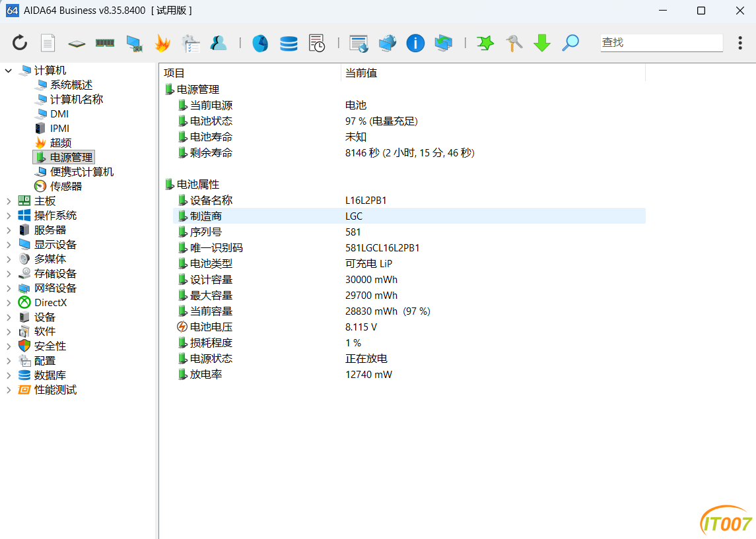Select 软件 in the tree
Screen dimensions: 756x539
point(45,331)
